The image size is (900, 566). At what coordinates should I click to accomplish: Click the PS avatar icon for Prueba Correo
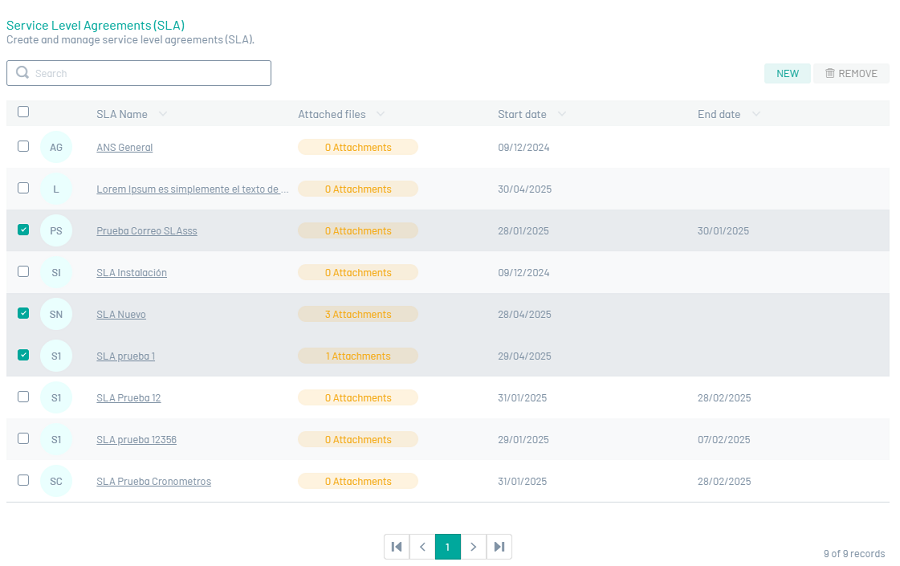[56, 231]
